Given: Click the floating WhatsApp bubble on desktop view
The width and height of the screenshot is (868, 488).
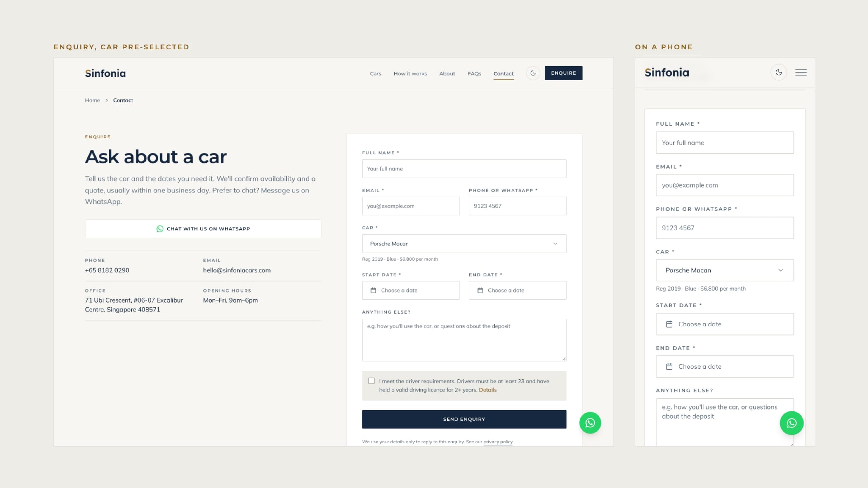Looking at the screenshot, I should 590,423.
